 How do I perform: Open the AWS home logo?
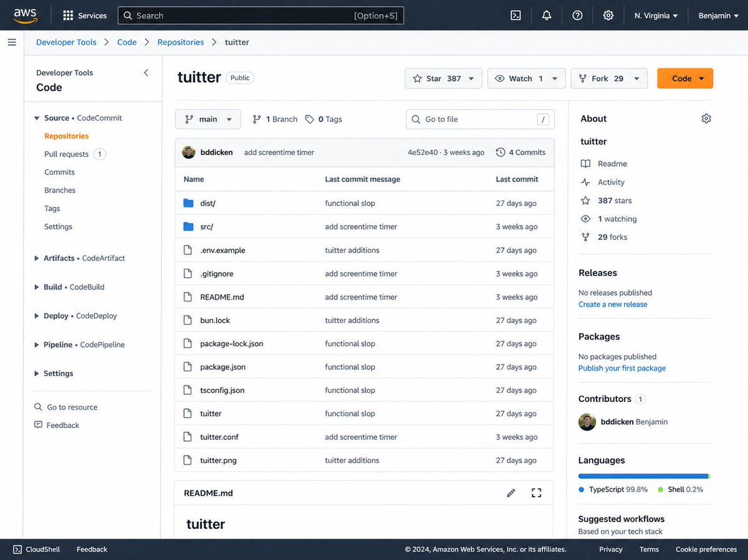point(25,15)
